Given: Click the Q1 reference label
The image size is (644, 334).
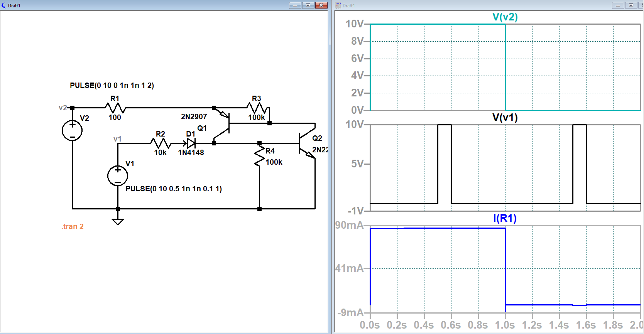Looking at the screenshot, I should 202,128.
